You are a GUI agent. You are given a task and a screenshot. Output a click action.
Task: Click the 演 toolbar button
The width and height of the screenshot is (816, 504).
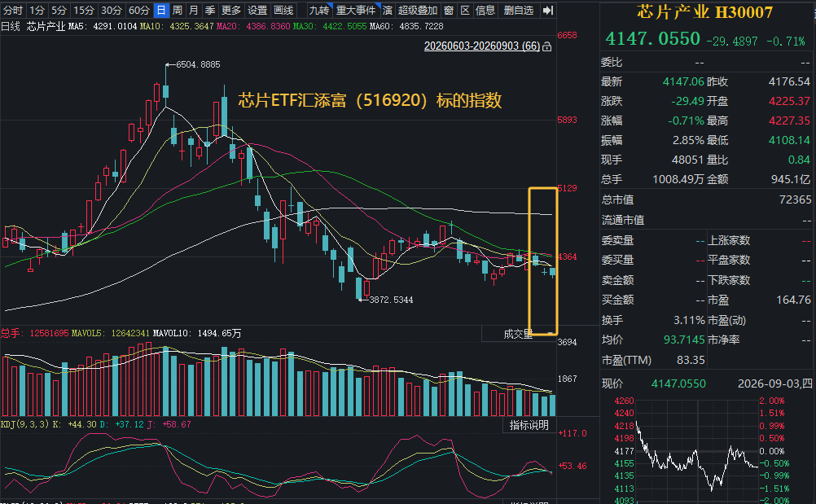click(387, 10)
